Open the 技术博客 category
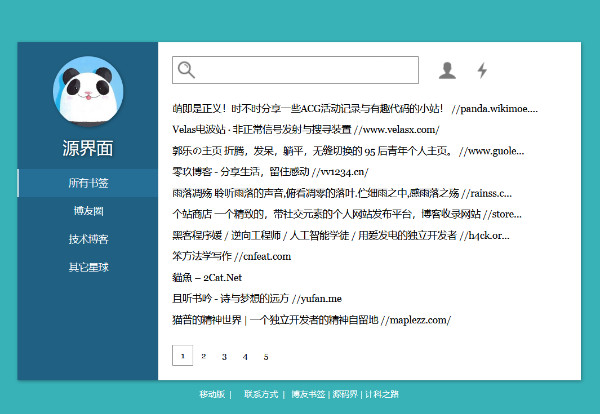The width and height of the screenshot is (600, 414). [88, 239]
